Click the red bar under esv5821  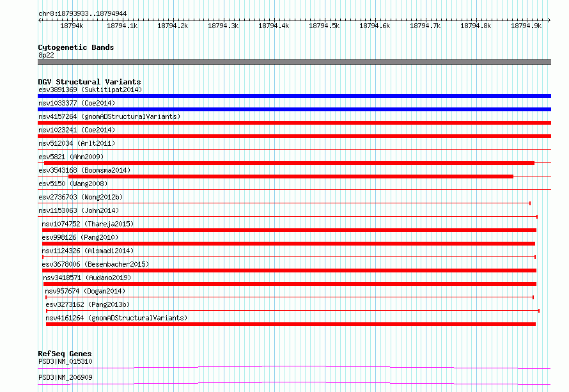click(289, 163)
